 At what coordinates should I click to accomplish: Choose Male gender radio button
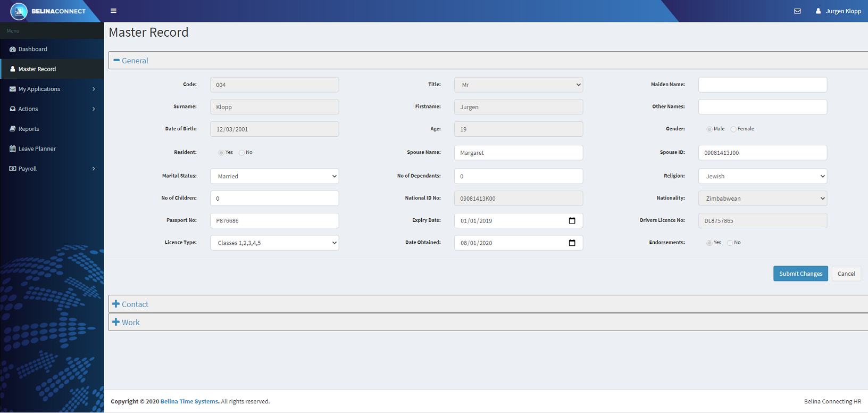(x=710, y=129)
